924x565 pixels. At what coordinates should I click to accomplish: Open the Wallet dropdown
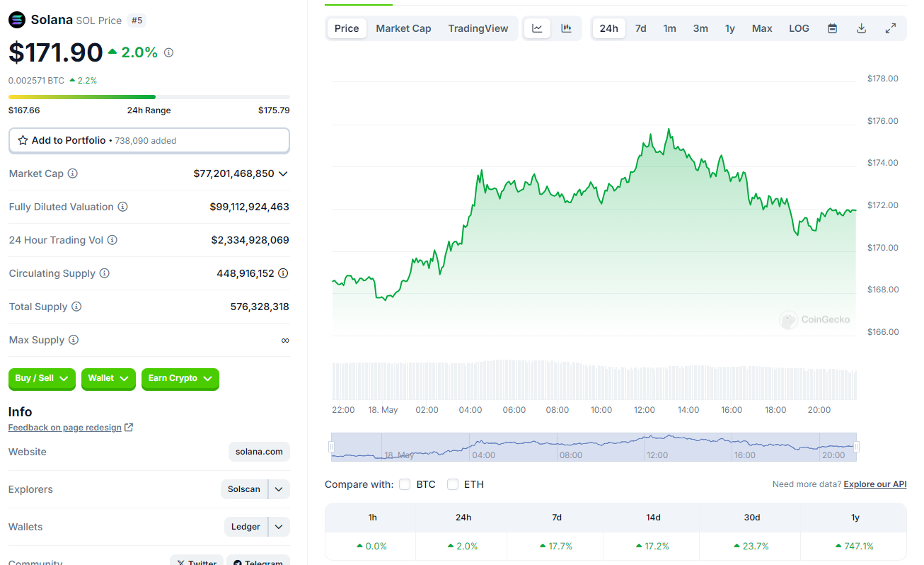(x=108, y=379)
